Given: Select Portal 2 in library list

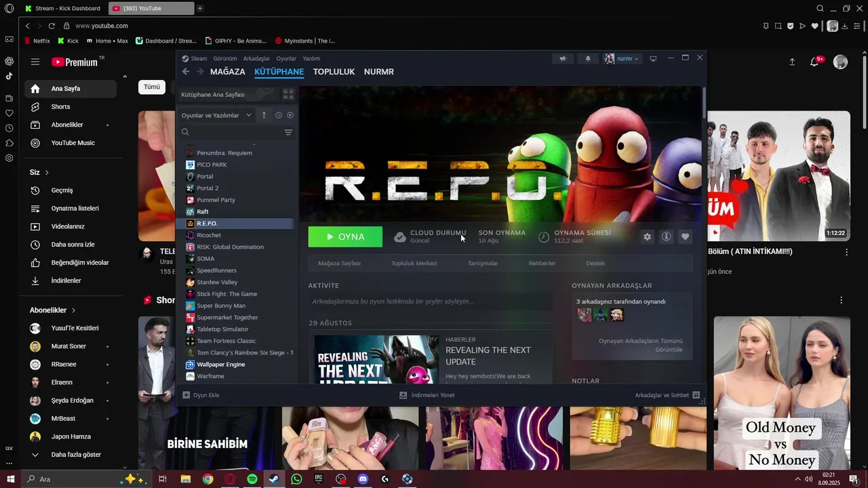Looking at the screenshot, I should pyautogui.click(x=208, y=188).
